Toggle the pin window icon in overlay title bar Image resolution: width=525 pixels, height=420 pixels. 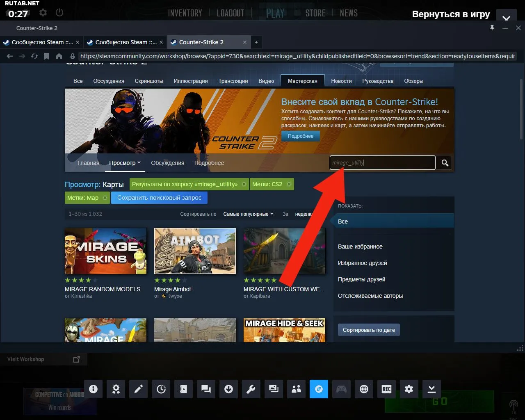pos(492,28)
